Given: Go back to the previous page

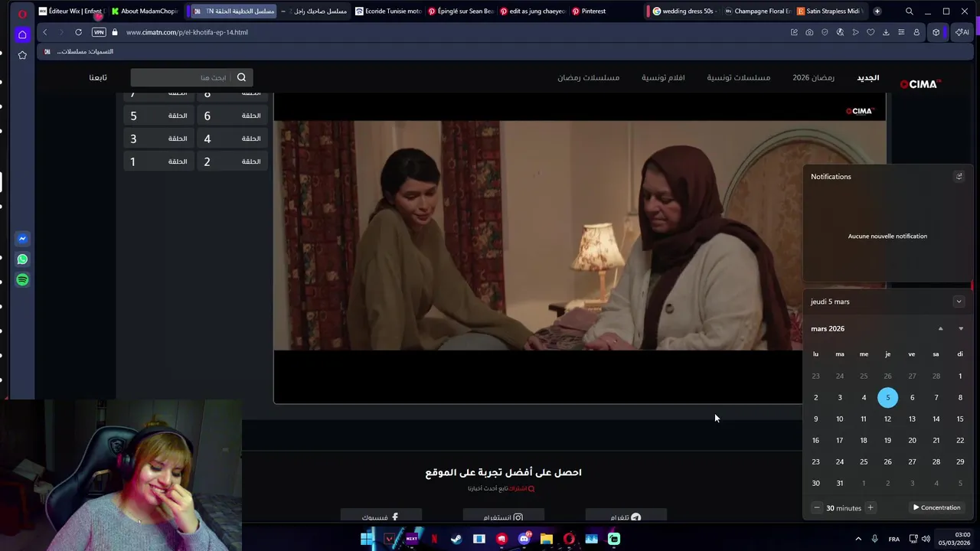Looking at the screenshot, I should click(45, 32).
